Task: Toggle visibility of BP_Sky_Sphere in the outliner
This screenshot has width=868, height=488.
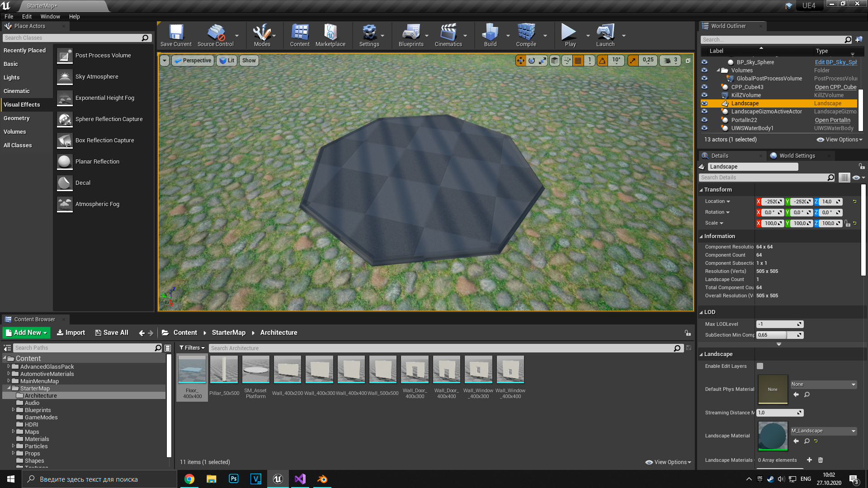Action: tap(704, 62)
